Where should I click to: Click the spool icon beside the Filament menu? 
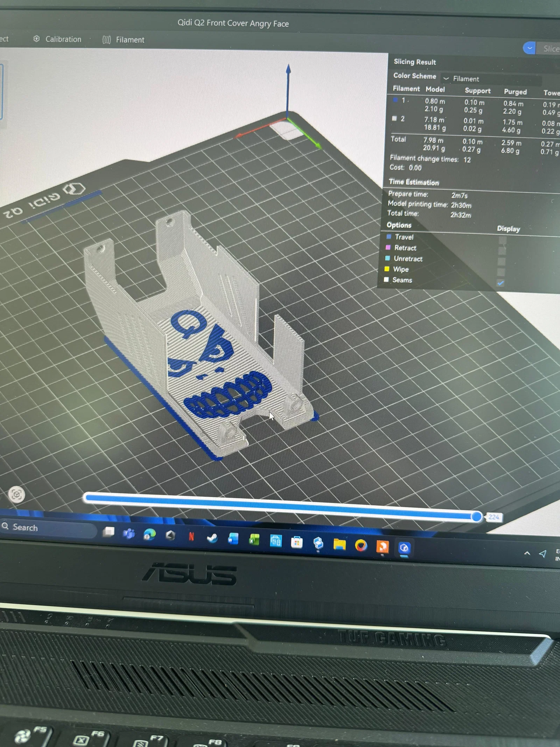[x=107, y=40]
